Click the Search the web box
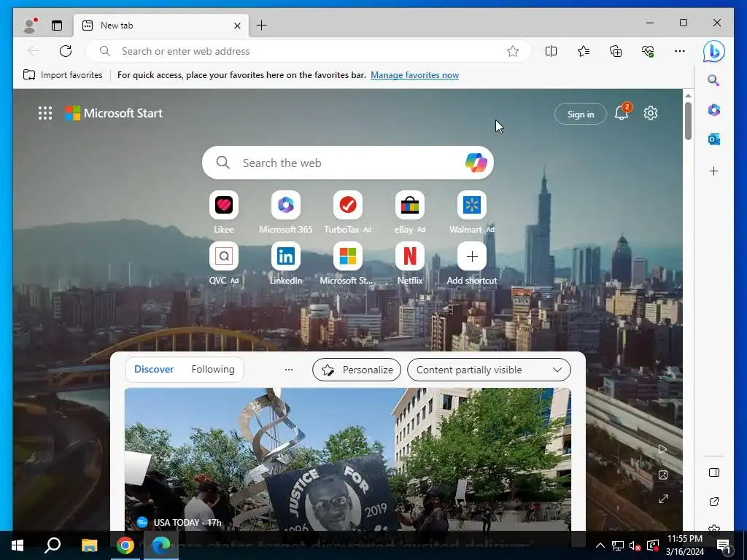The image size is (747, 560). (x=348, y=163)
